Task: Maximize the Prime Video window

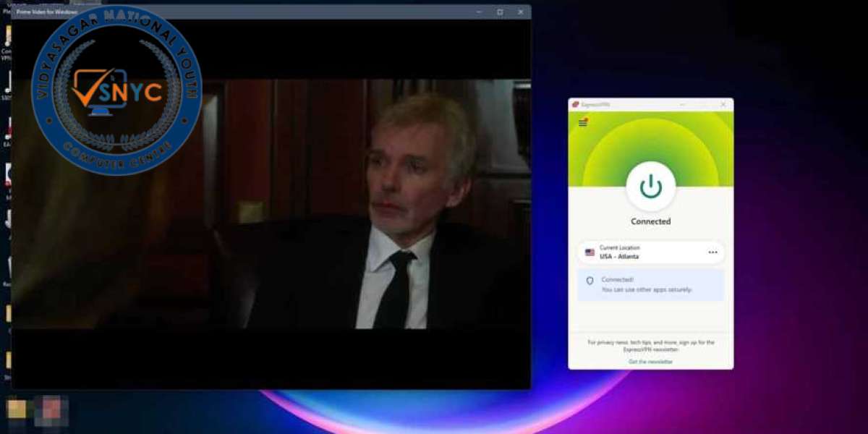Action: (500, 12)
